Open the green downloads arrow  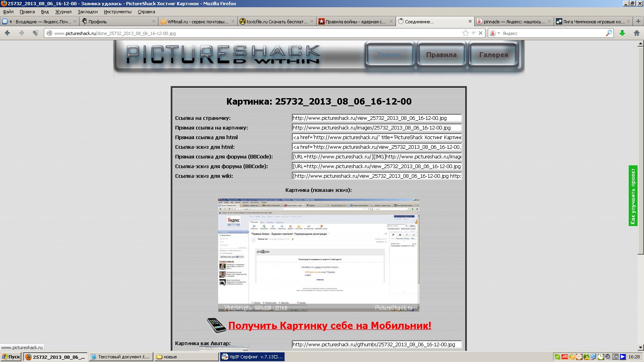click(622, 33)
